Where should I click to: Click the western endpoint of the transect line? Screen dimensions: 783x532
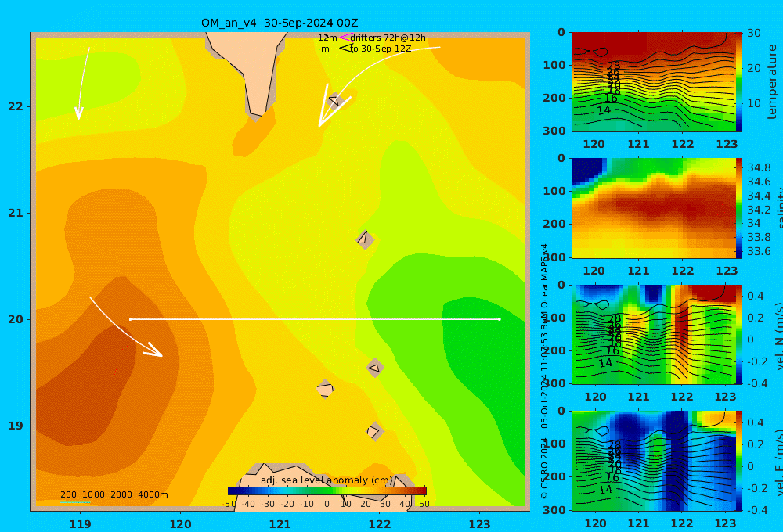pyautogui.click(x=130, y=319)
